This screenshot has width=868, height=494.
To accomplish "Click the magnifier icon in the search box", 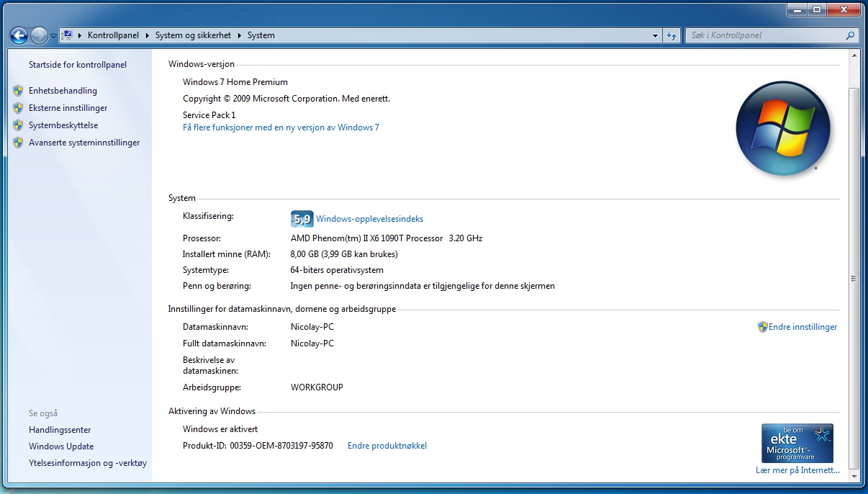I will 850,35.
